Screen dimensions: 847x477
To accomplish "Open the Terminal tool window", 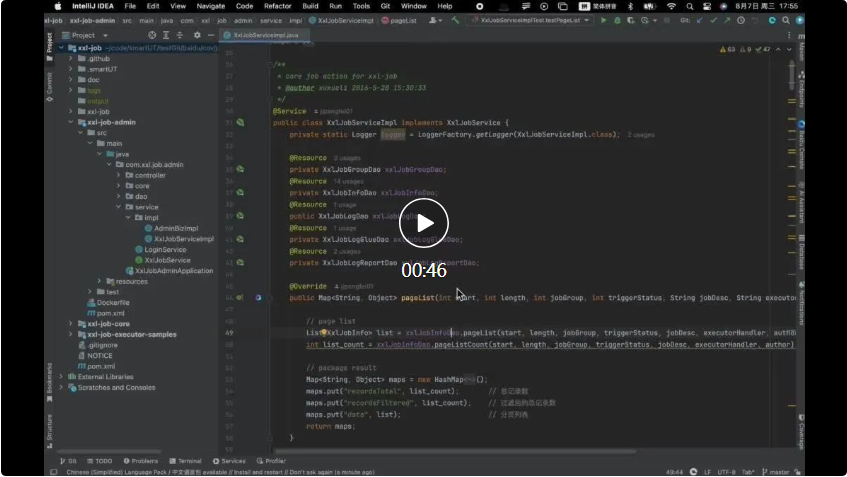I will click(189, 461).
